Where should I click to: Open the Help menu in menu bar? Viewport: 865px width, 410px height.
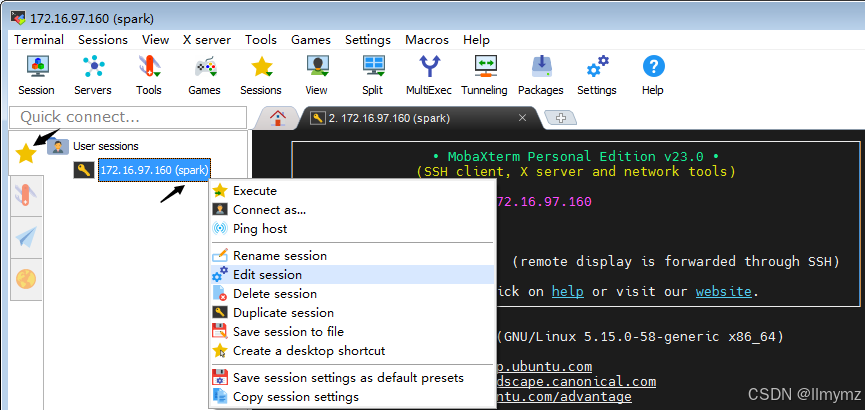pyautogui.click(x=476, y=40)
